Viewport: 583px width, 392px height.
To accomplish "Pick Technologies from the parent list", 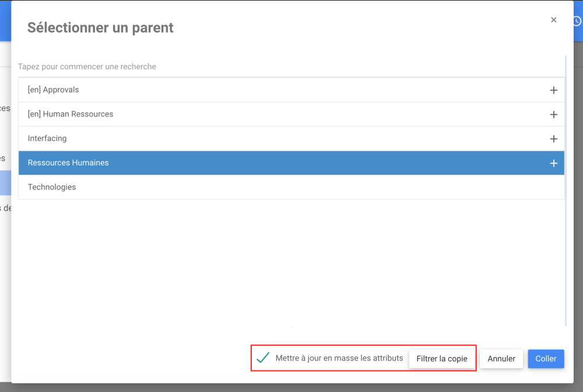I will click(x=52, y=188).
